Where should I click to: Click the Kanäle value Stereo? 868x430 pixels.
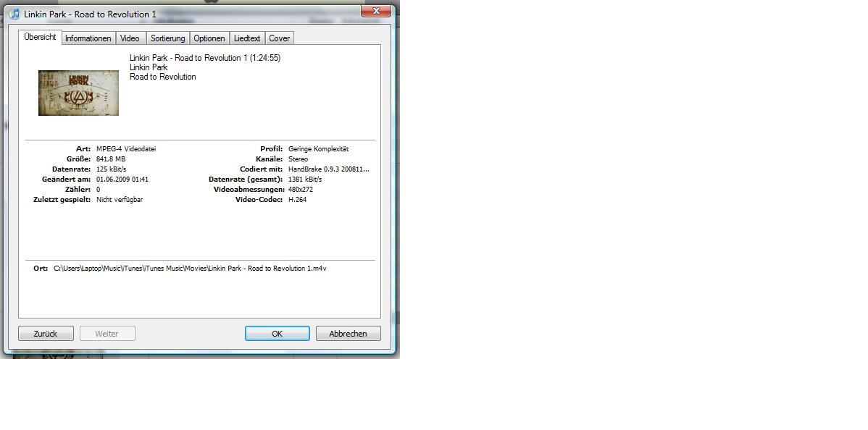(299, 159)
